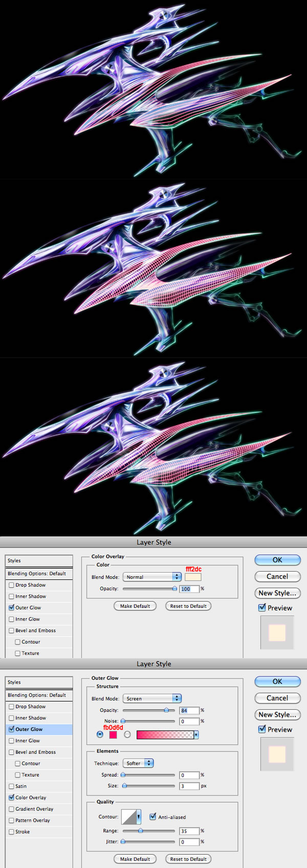Enable Texture in Outer Glow dialog's style list
The height and width of the screenshot is (868, 307).
pyautogui.click(x=17, y=775)
